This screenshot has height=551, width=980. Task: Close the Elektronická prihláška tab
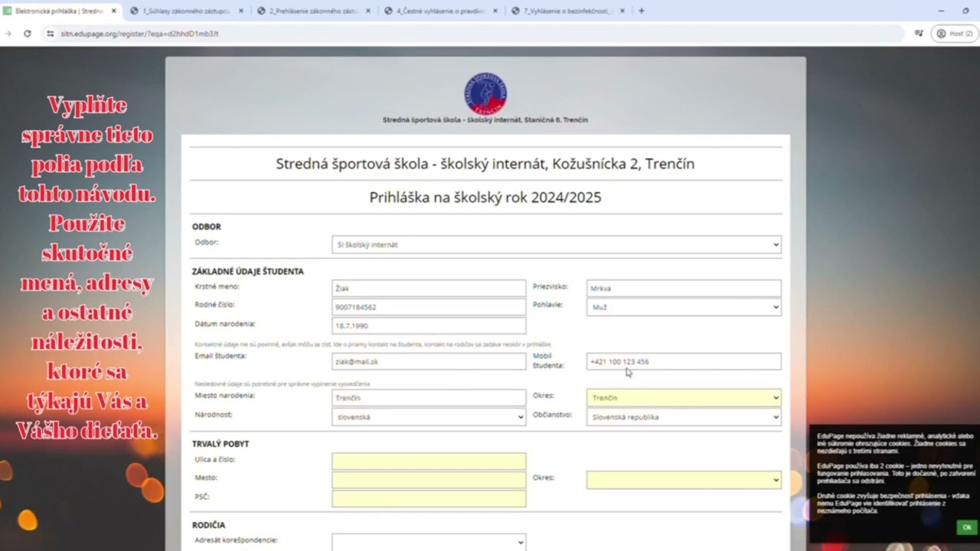click(114, 11)
